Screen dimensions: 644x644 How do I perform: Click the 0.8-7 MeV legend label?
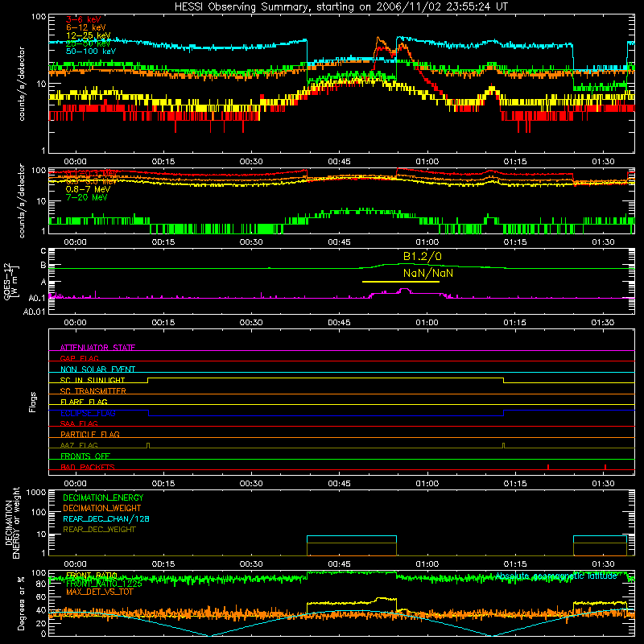[89, 189]
